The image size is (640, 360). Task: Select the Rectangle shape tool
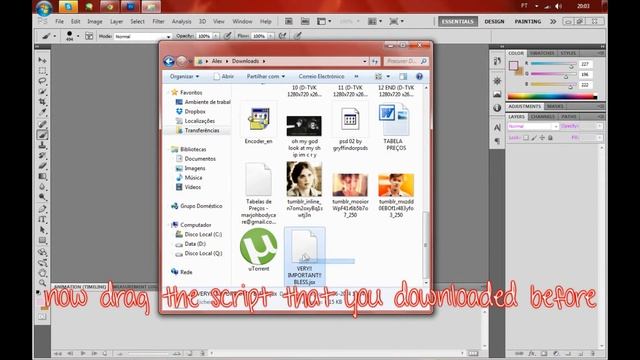(x=42, y=240)
